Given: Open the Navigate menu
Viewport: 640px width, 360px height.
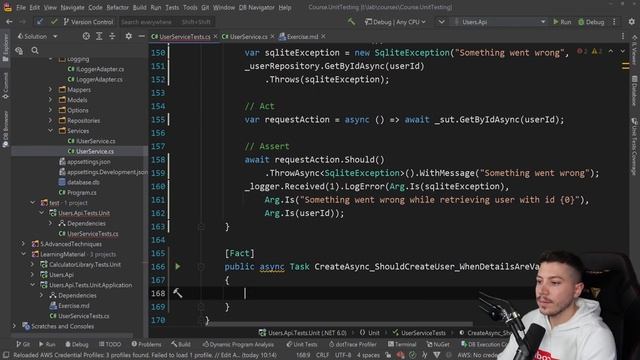Looking at the screenshot, I should [72, 7].
